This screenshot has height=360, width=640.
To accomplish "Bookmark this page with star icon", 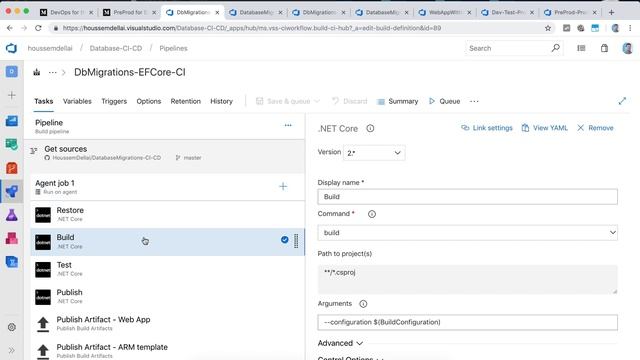I will coord(548,28).
